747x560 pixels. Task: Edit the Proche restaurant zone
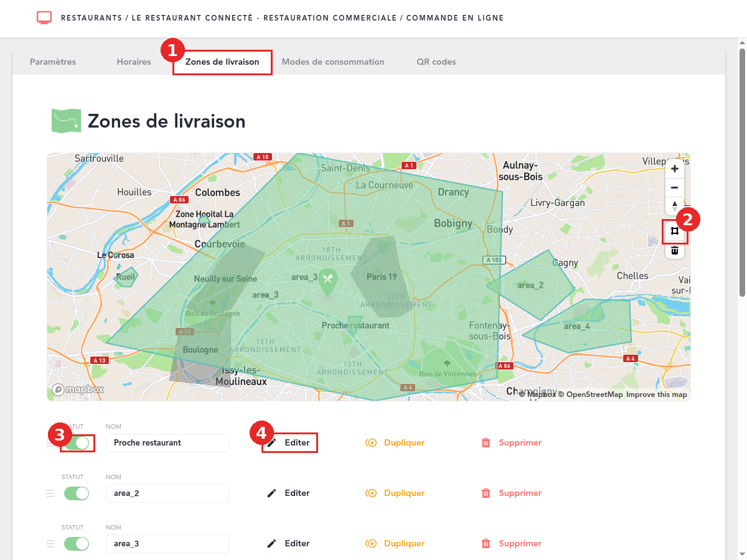289,443
